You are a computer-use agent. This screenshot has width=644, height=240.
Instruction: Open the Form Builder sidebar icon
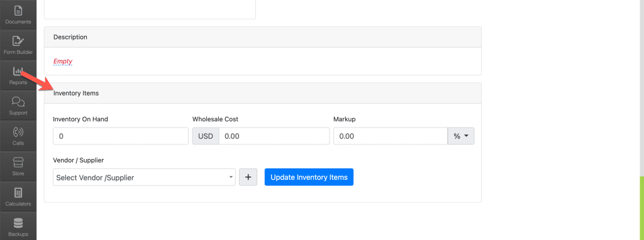(x=18, y=45)
